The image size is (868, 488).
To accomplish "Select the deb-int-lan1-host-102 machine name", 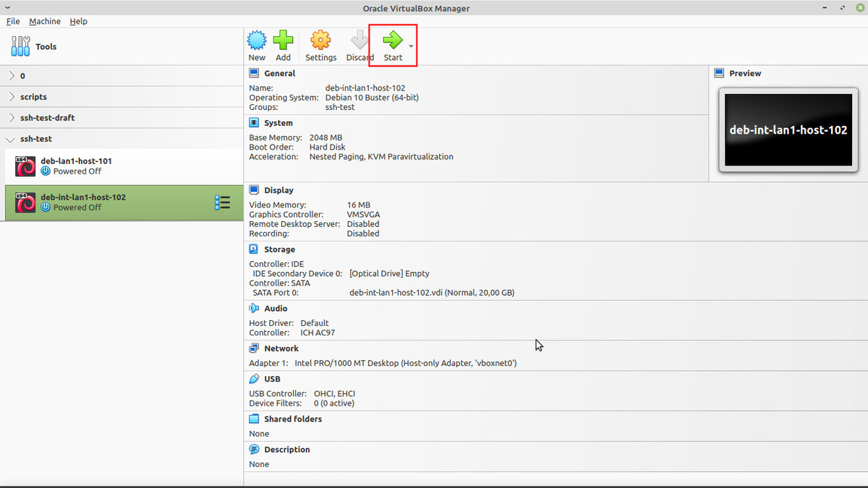I will [x=83, y=197].
